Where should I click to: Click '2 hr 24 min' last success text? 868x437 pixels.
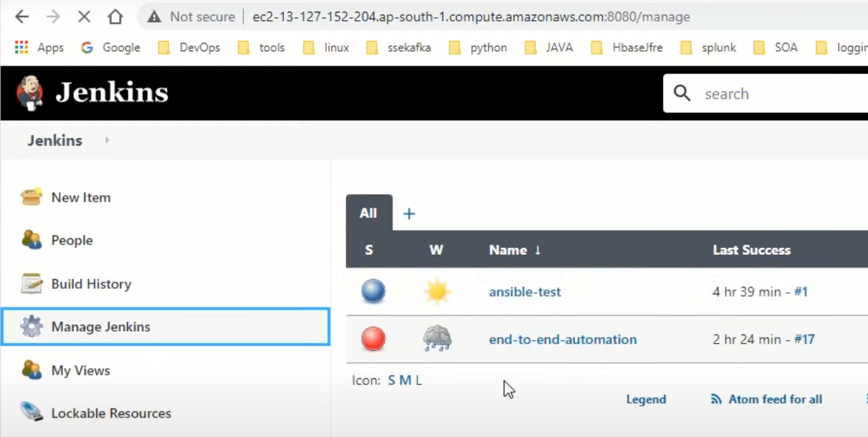pos(747,339)
